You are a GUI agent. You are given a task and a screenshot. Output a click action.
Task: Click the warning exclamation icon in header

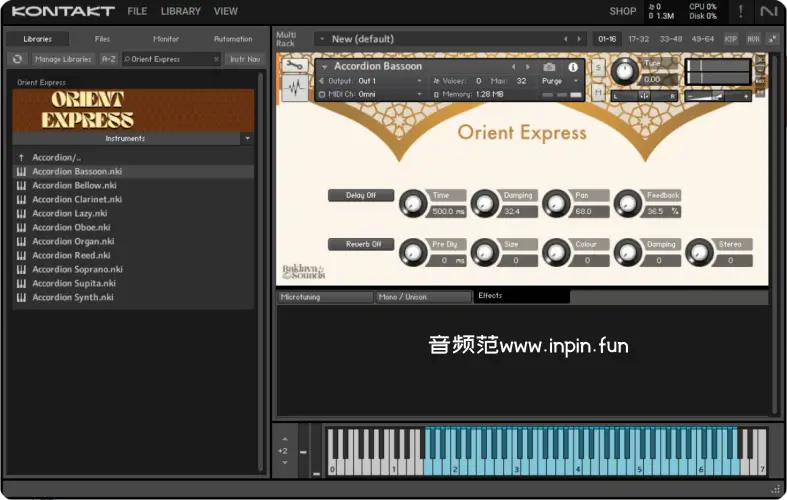pos(740,12)
